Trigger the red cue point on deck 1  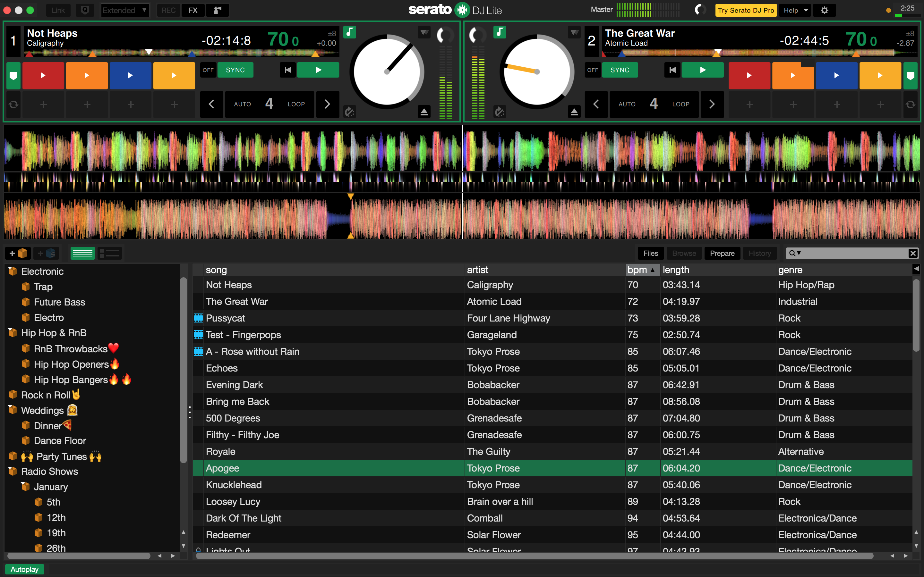tap(43, 76)
